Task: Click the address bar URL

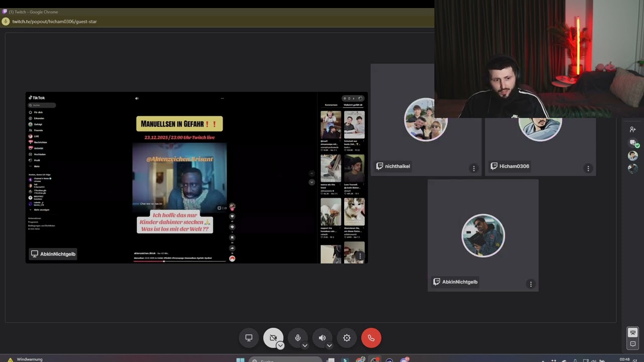Action: coord(54,22)
